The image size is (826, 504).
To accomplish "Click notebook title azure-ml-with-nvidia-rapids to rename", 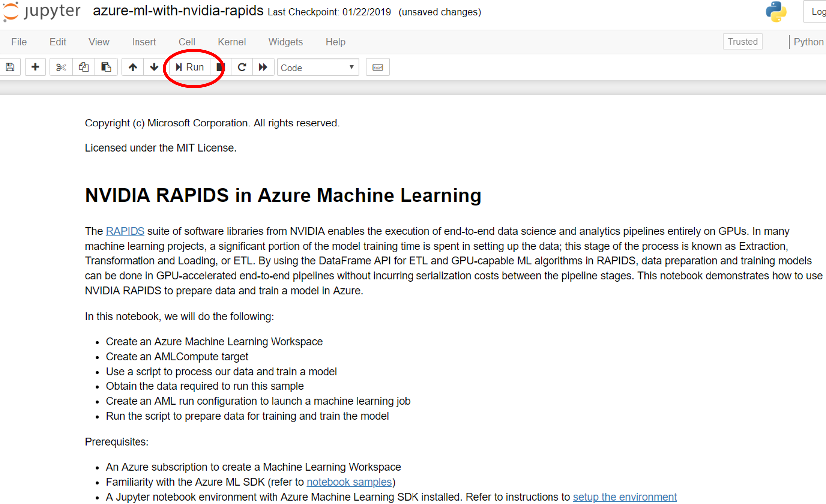I will coord(178,11).
